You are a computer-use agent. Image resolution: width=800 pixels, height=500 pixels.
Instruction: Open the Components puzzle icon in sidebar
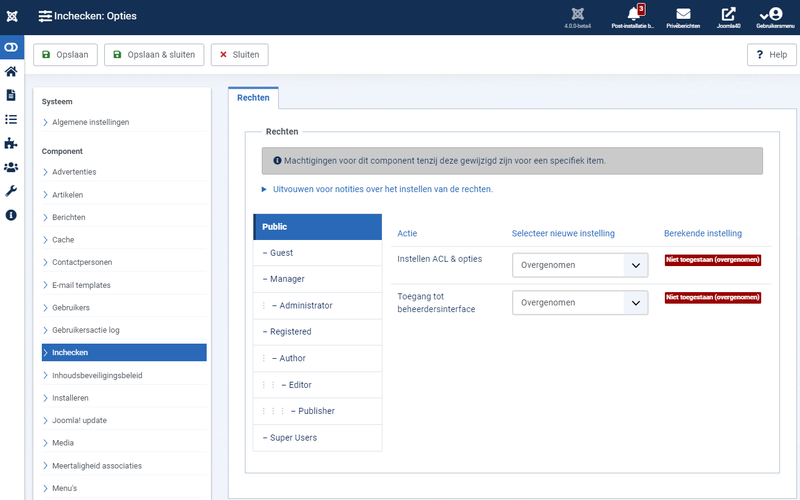pos(11,143)
